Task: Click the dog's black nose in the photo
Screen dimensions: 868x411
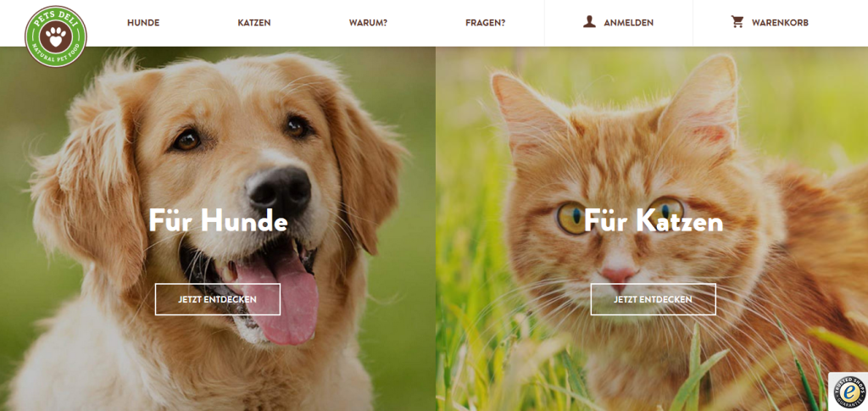Action: 278,192
